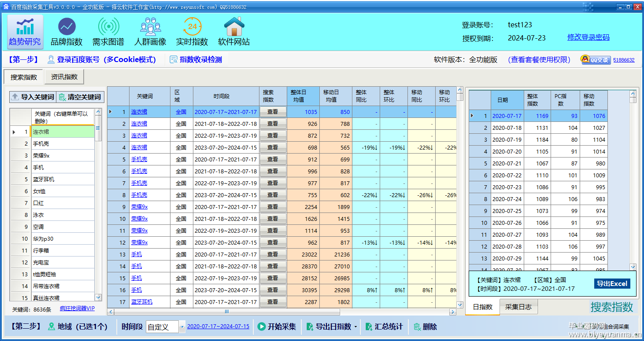Open 连衣裙 keyword link in row 4
This screenshot has width=644, height=341.
139,147
